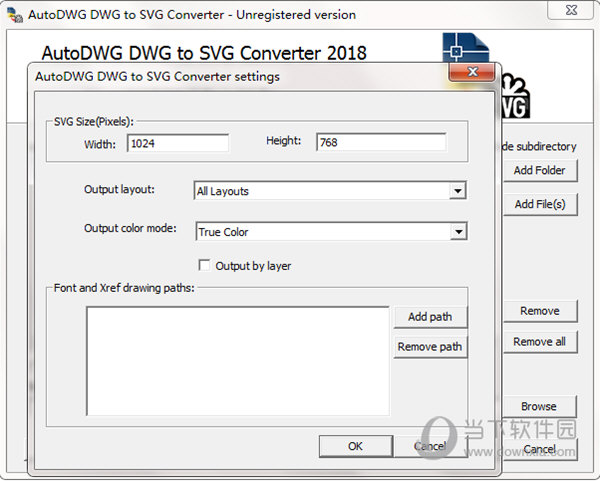Click Add File(s) in the main window
This screenshot has width=600, height=481.
coord(540,204)
